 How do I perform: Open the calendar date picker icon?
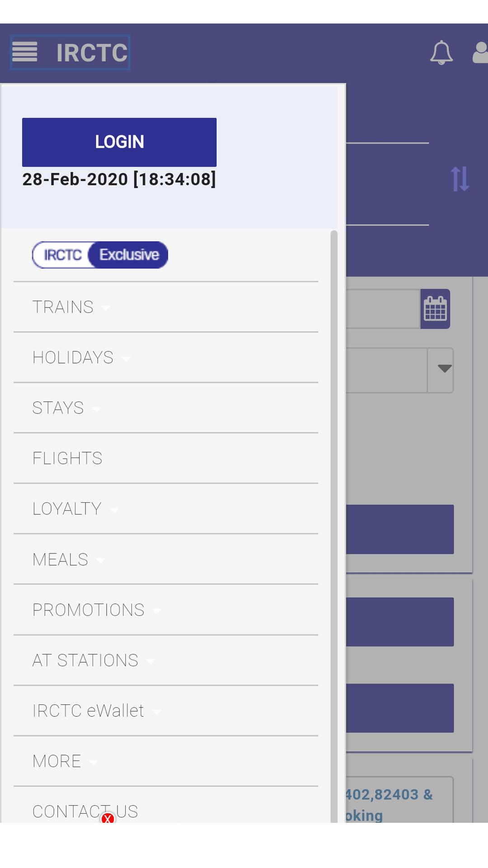click(435, 309)
